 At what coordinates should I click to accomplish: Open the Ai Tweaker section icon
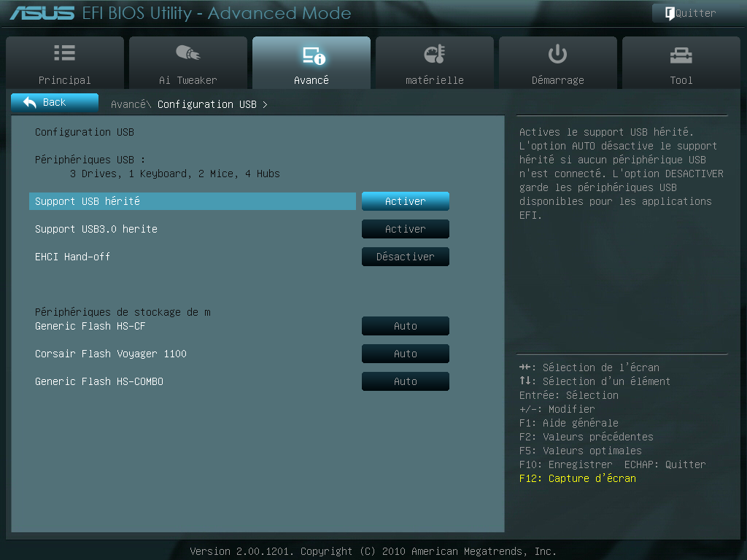coord(187,52)
